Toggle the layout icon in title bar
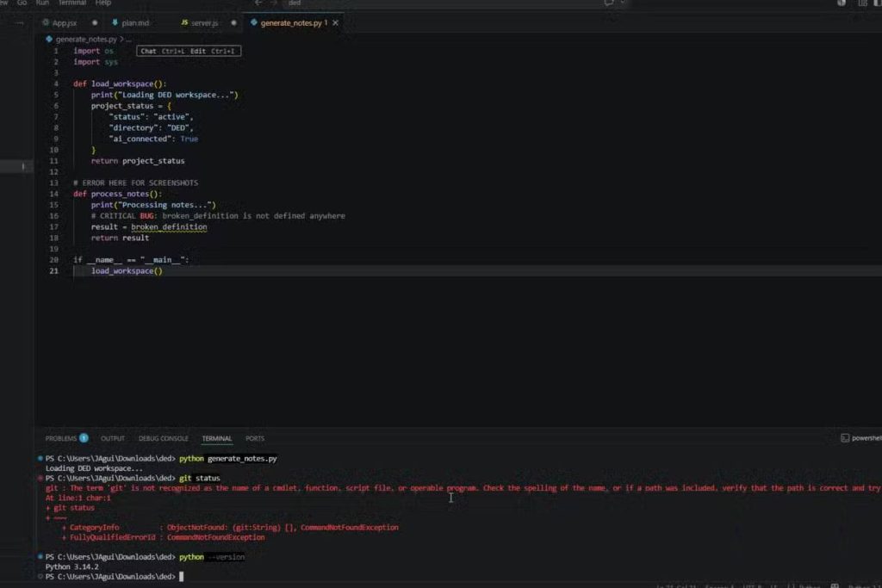The width and height of the screenshot is (882, 588). 862,3
